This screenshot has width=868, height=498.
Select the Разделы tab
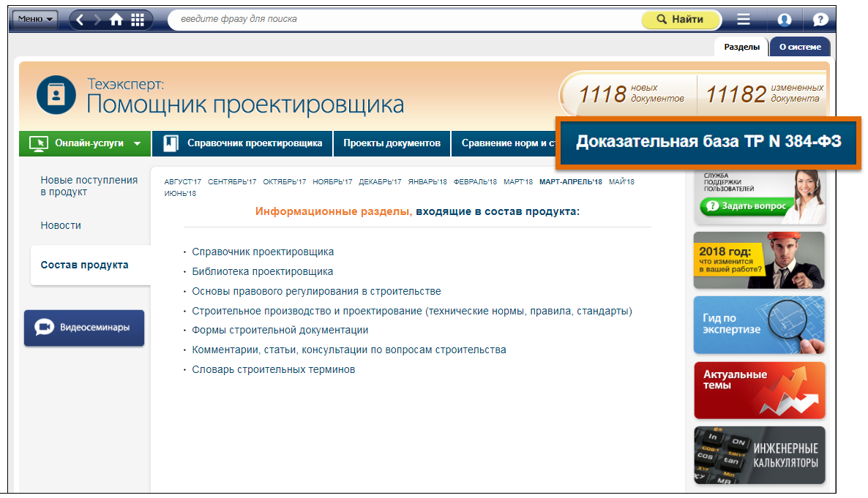(x=741, y=47)
